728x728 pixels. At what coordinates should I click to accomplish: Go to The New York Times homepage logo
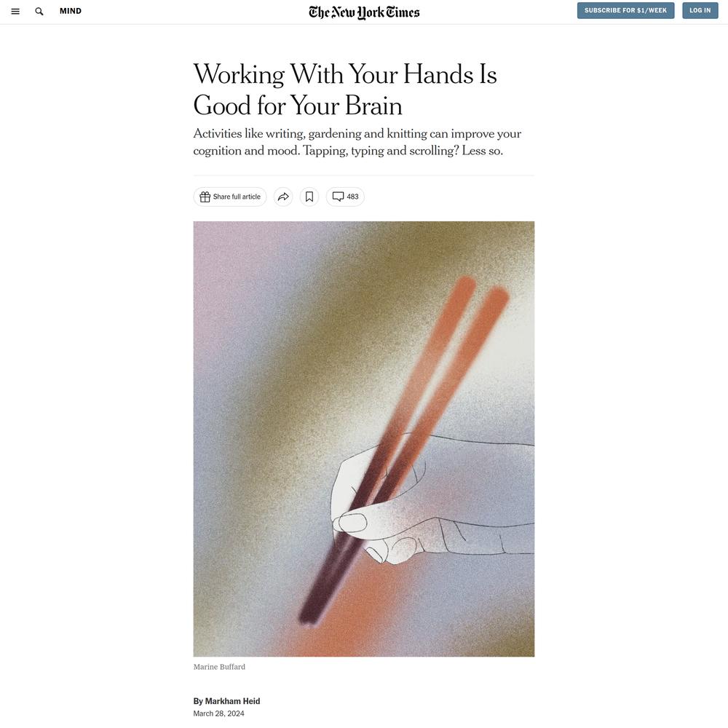pyautogui.click(x=364, y=12)
